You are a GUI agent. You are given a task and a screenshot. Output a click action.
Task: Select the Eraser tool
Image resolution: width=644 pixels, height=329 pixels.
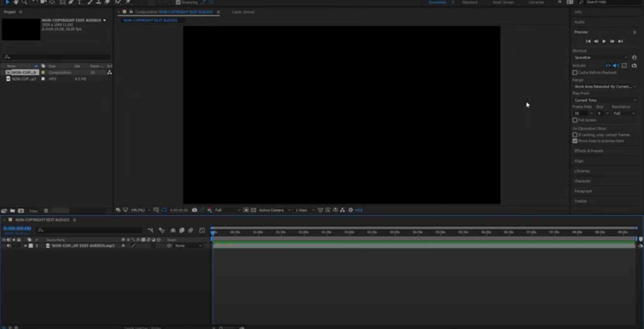coord(107,2)
